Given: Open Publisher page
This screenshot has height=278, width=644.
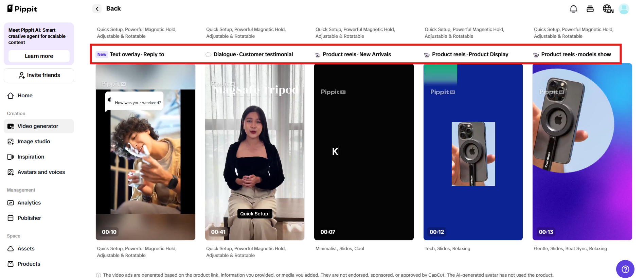Looking at the screenshot, I should click(39, 218).
